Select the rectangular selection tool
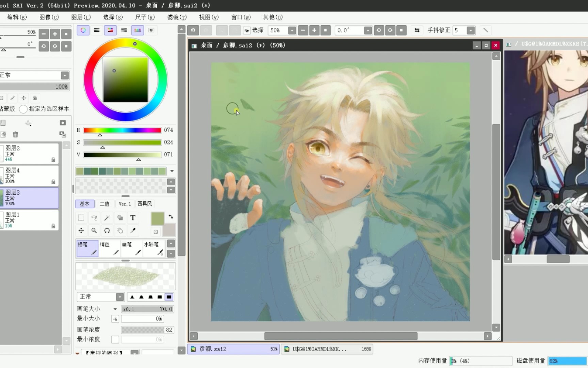Screen dimensions: 588x368 click(81, 218)
